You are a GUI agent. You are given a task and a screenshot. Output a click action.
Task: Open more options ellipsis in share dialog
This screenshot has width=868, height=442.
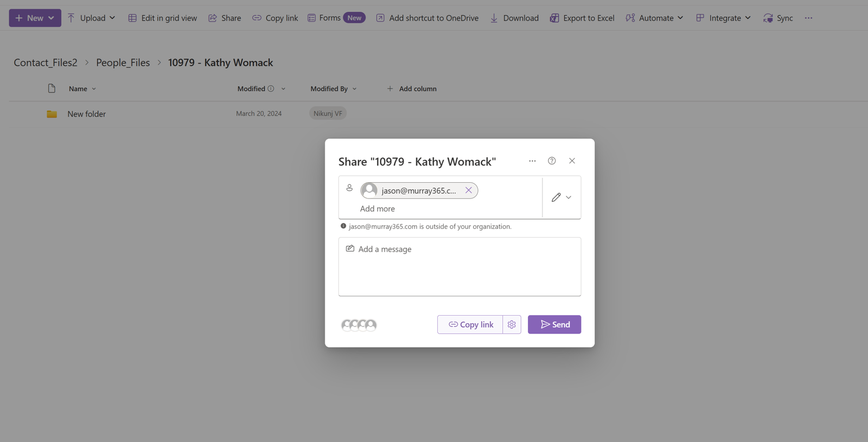[x=532, y=161]
